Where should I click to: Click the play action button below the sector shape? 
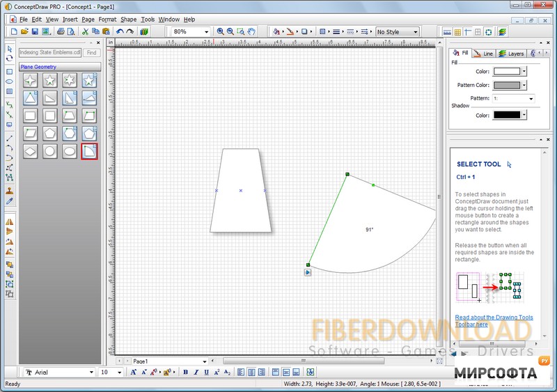click(308, 272)
